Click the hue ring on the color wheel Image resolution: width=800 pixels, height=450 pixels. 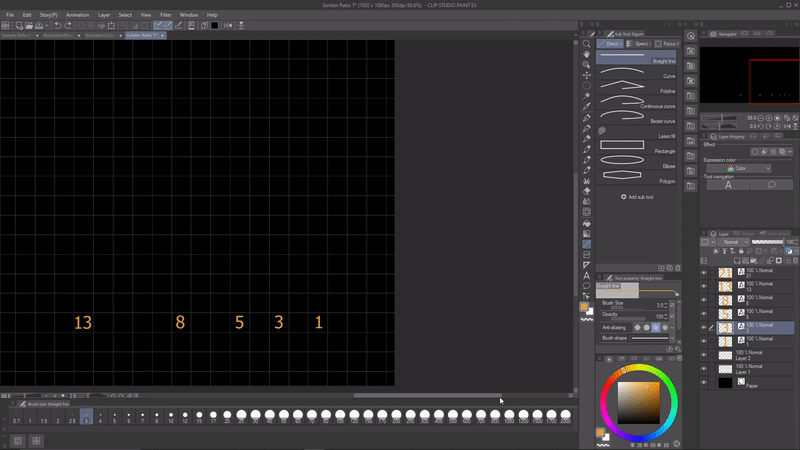(639, 368)
